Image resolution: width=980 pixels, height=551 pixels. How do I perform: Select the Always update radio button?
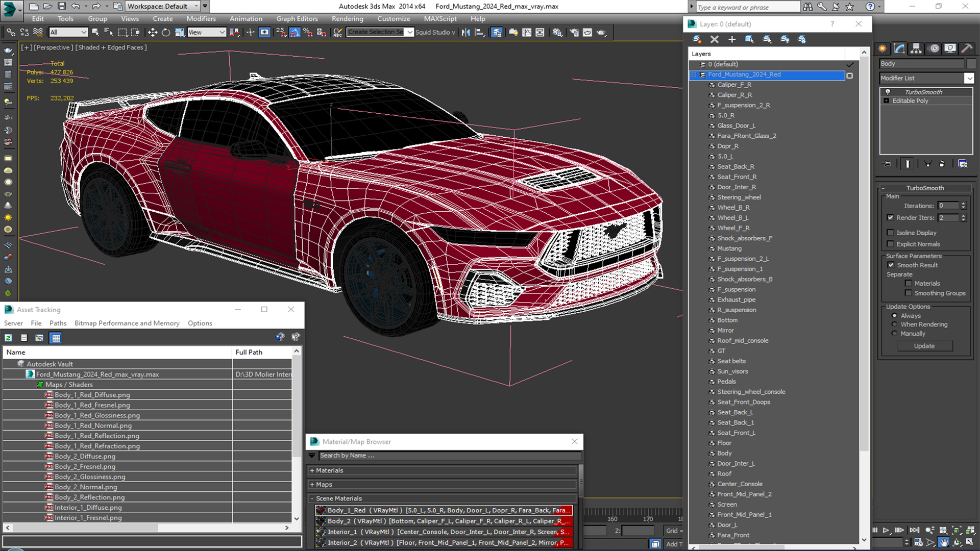(894, 316)
